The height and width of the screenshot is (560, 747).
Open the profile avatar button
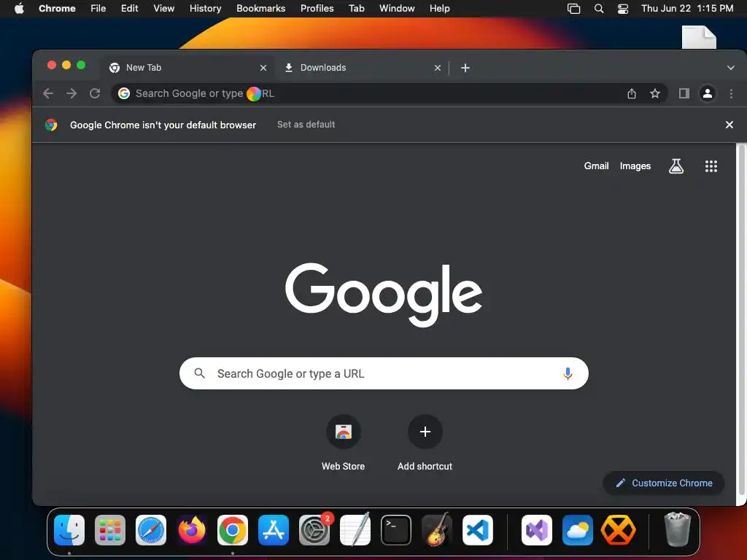tap(708, 93)
